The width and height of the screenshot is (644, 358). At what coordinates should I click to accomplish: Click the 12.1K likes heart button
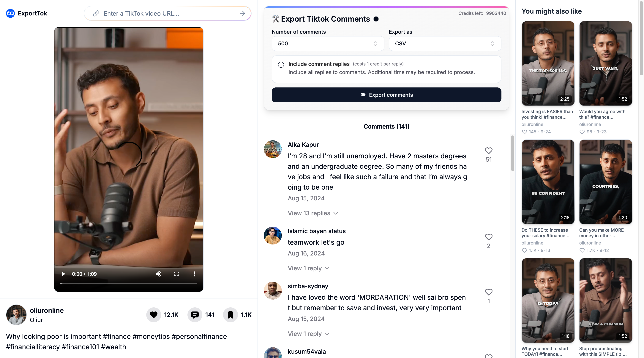pyautogui.click(x=154, y=315)
